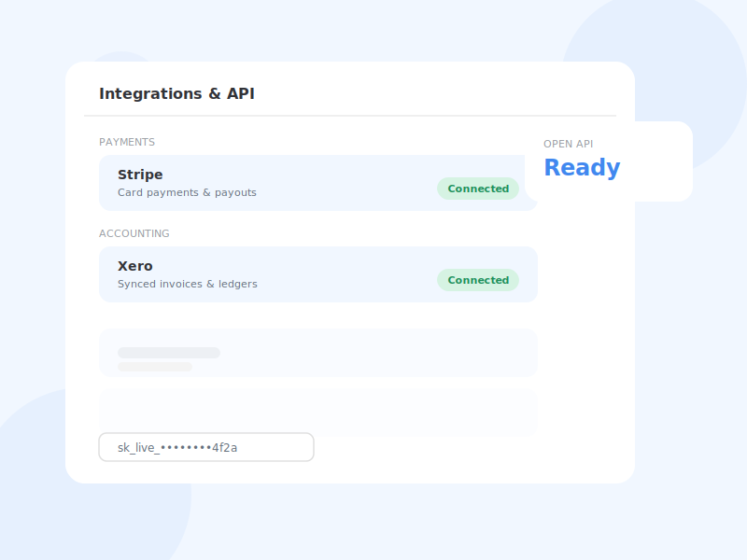This screenshot has width=747, height=560.
Task: Click the Xero Connected badge
Action: click(478, 280)
